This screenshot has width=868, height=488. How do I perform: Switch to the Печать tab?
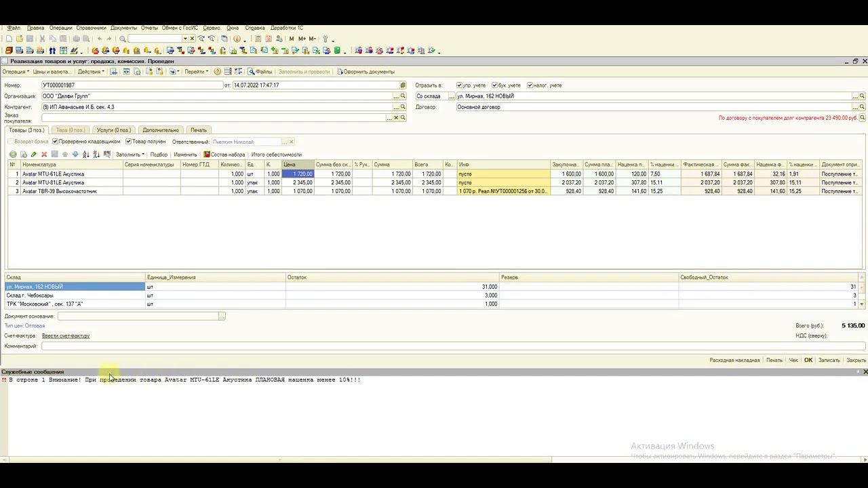click(x=199, y=130)
